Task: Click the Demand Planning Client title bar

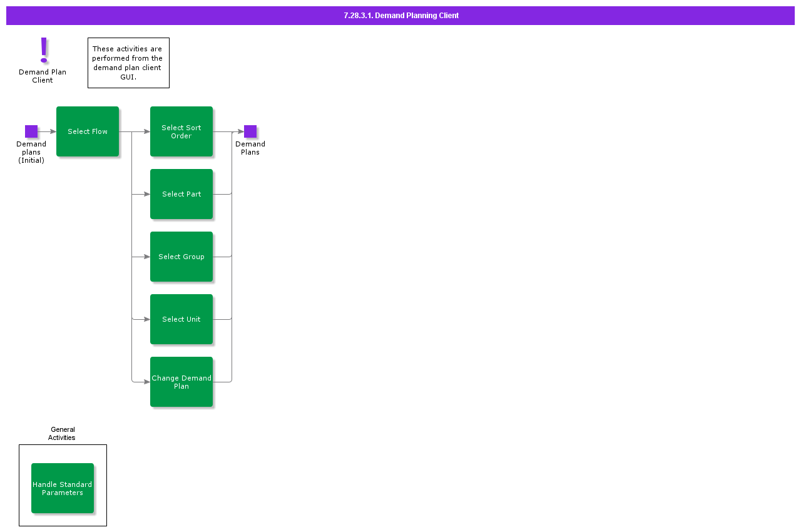Action: [400, 16]
